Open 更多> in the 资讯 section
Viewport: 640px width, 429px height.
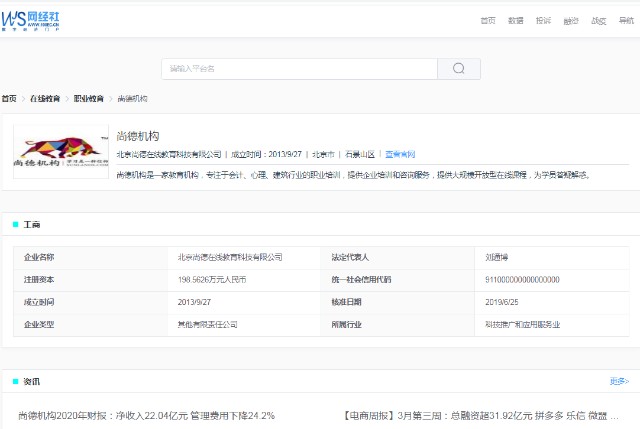click(619, 381)
